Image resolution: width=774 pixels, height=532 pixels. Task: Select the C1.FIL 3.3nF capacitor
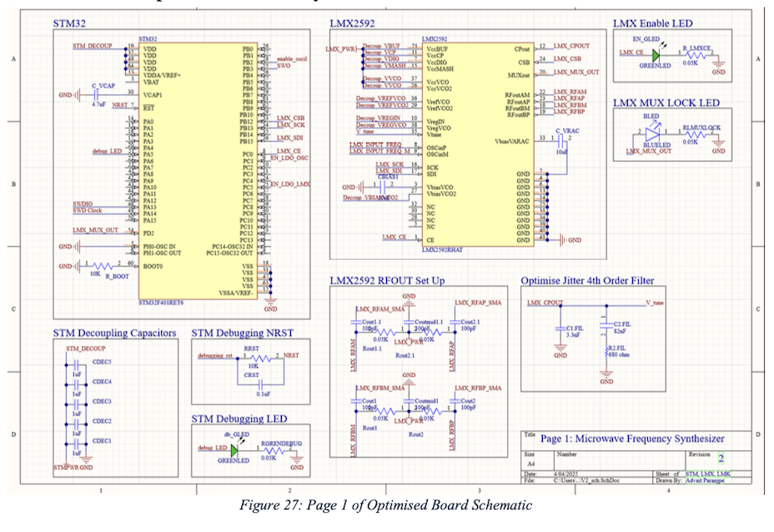(559, 329)
